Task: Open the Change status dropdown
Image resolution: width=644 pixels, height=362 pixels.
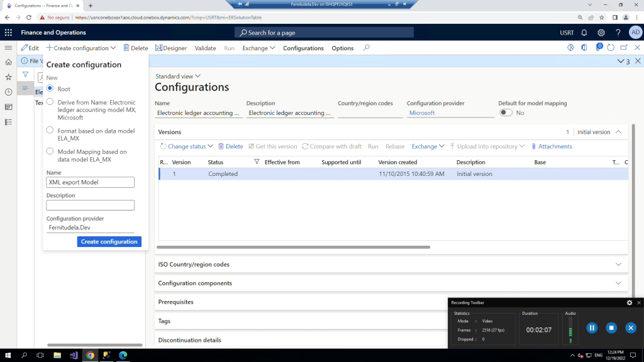Action: click(187, 146)
